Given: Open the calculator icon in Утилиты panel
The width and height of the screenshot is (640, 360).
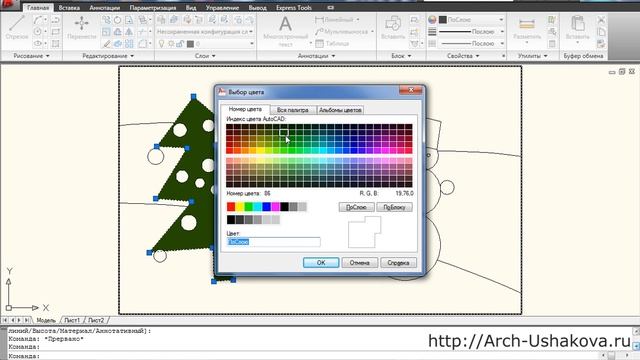Looking at the screenshot, I should point(552,44).
